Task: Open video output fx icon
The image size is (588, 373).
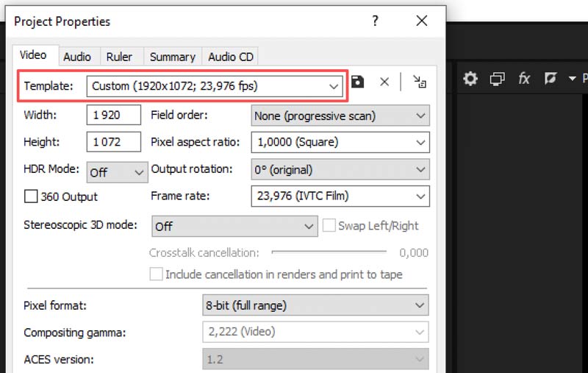Action: click(x=524, y=79)
